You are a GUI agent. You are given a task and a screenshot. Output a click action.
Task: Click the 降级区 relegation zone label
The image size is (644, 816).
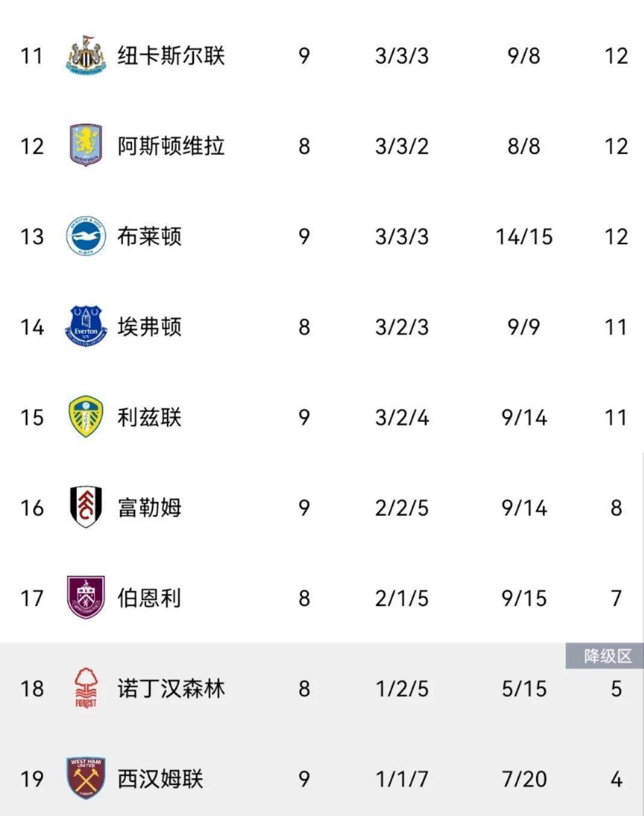coord(607,656)
